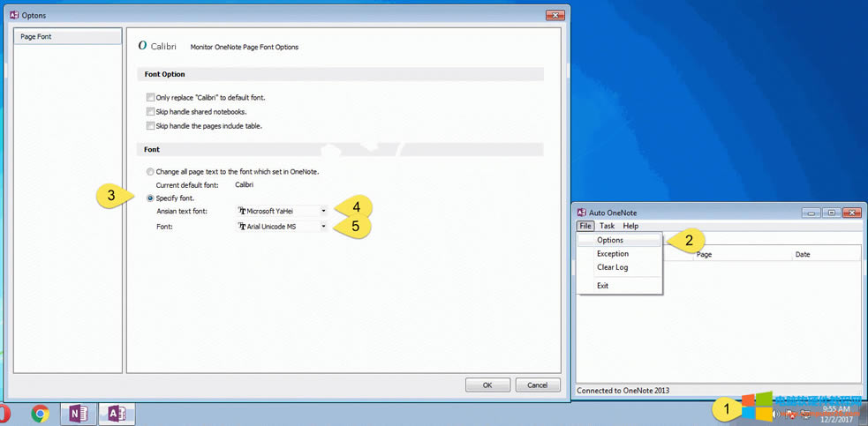Image resolution: width=868 pixels, height=426 pixels.
Task: Open the Help menu in Auto OneNote
Action: 630,226
